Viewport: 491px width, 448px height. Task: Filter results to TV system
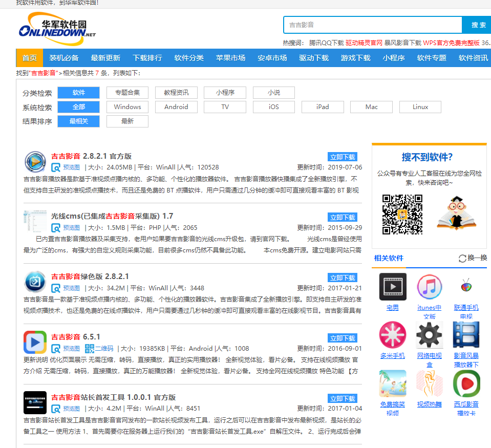225,107
